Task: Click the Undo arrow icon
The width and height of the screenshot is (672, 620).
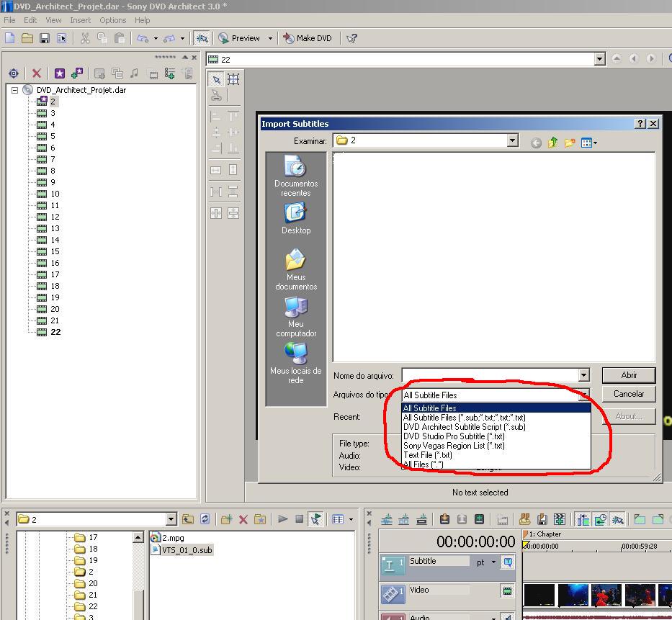Action: coord(143,38)
